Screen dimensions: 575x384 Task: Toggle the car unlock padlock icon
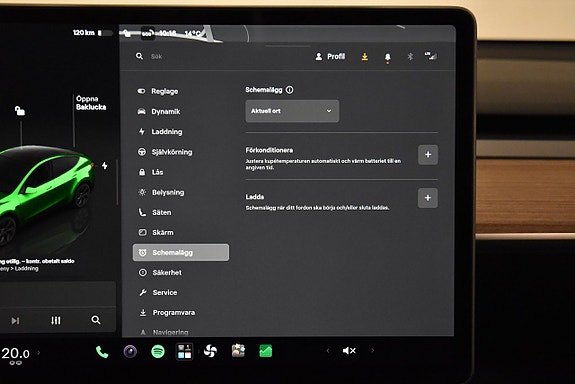[x=20, y=110]
